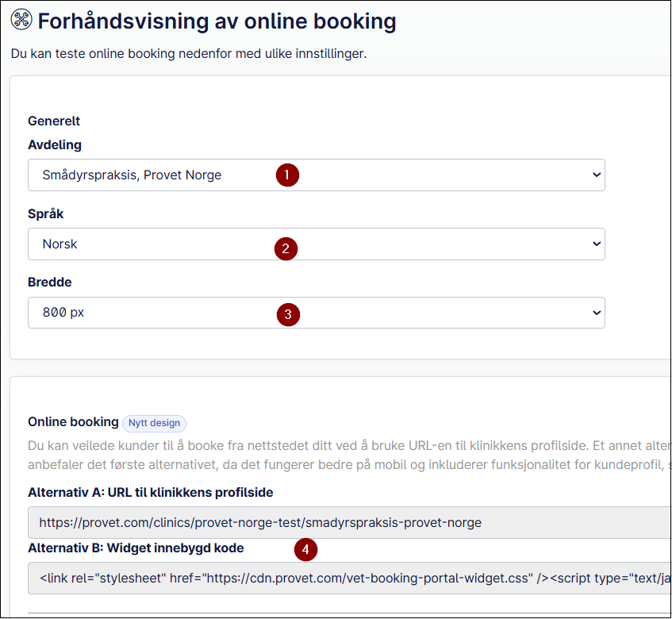Open the Avdeling dropdown showing Smådyrspraksis, Provet Norge
This screenshot has height=619, width=672.
coord(317,175)
